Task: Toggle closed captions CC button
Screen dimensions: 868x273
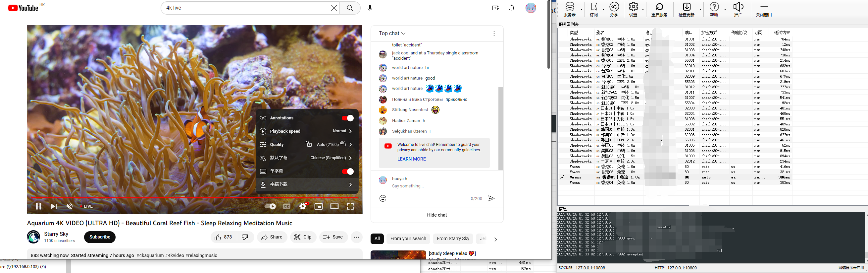Action: pyautogui.click(x=287, y=206)
